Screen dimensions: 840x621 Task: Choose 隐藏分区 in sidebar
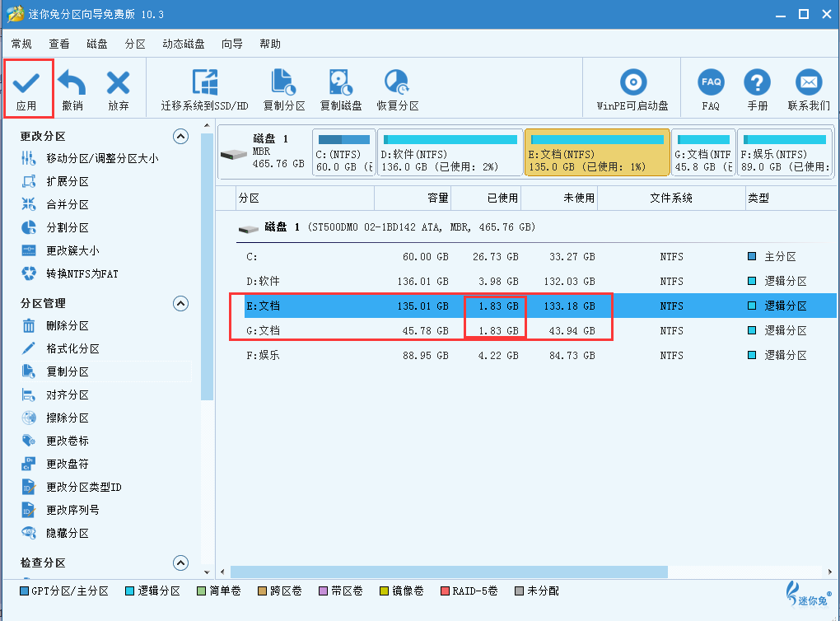tap(54, 533)
